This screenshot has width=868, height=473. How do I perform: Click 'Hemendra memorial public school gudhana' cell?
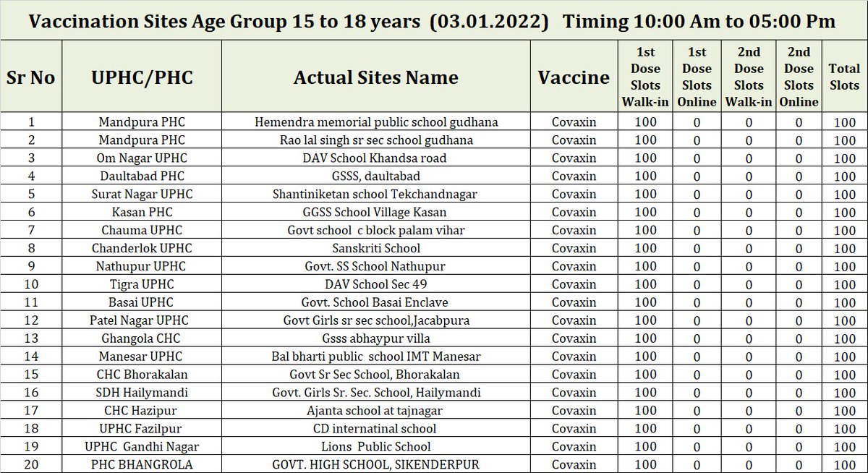pyautogui.click(x=376, y=122)
